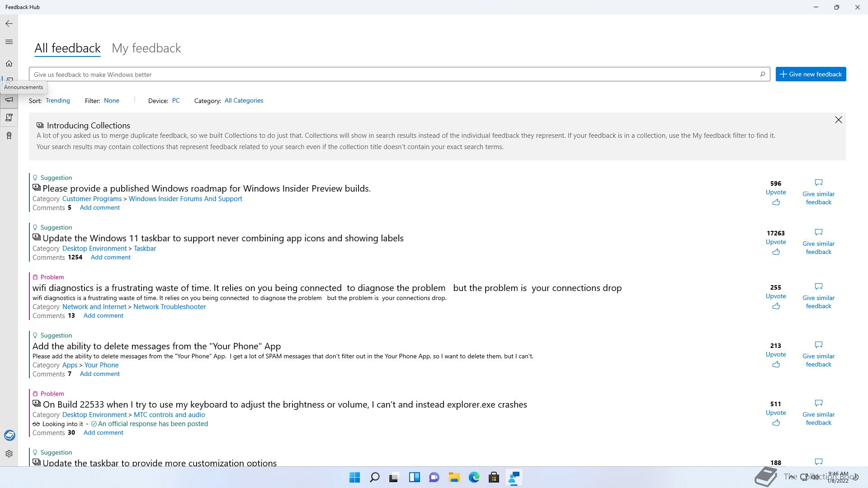Open the Home page in sidebar
868x488 pixels.
(x=9, y=64)
